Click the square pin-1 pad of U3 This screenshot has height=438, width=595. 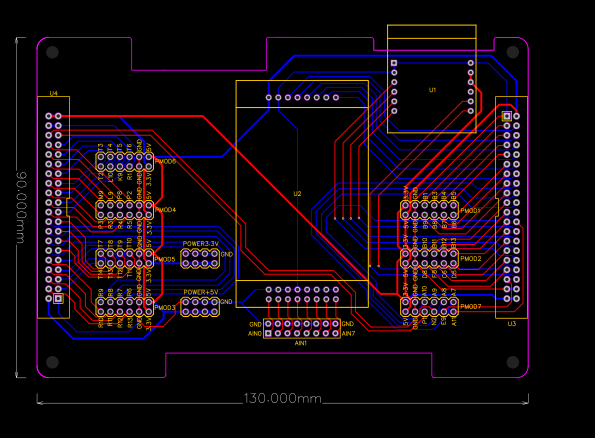point(507,116)
